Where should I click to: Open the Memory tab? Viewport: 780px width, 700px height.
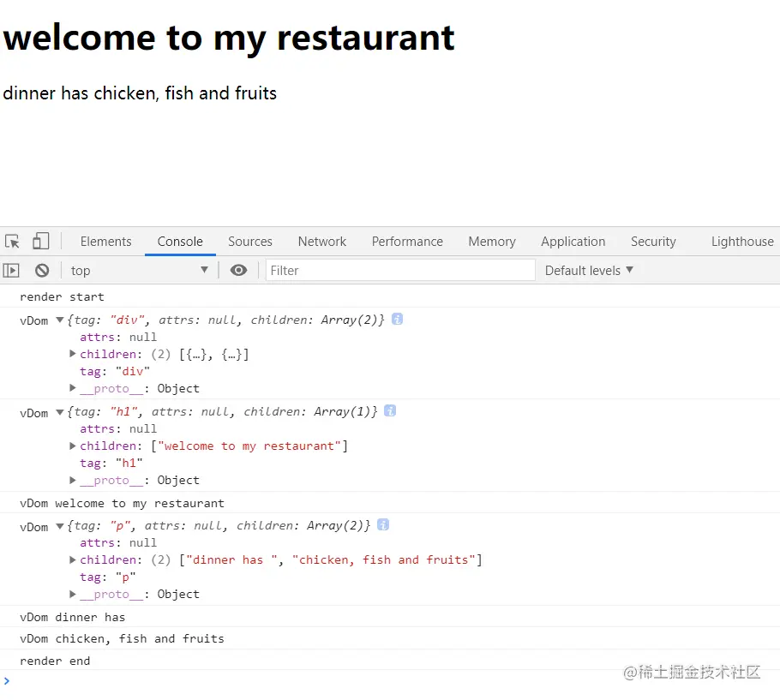tap(492, 242)
